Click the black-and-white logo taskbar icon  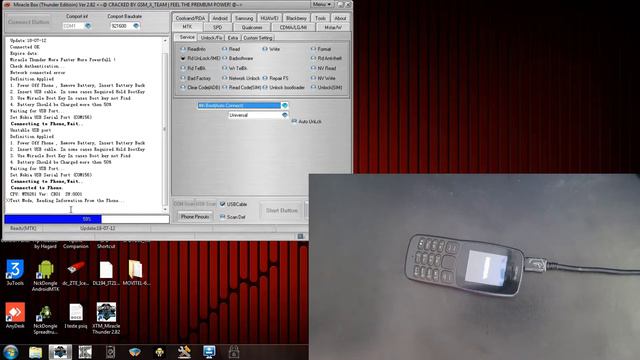85,352
